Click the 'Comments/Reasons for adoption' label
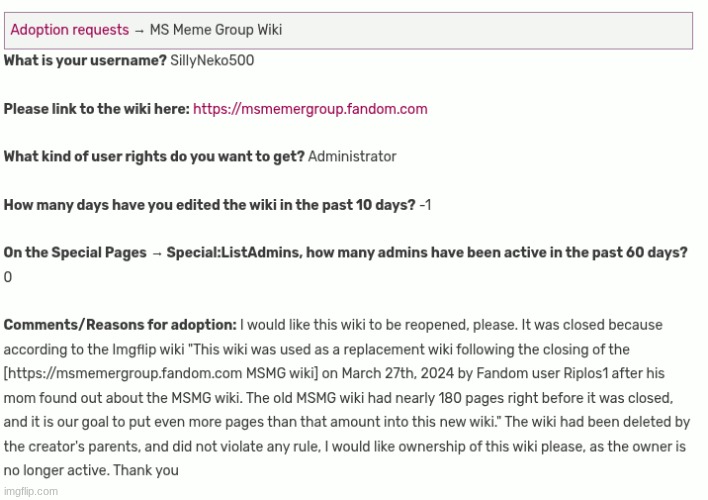This screenshot has height=500, width=708. click(120, 325)
